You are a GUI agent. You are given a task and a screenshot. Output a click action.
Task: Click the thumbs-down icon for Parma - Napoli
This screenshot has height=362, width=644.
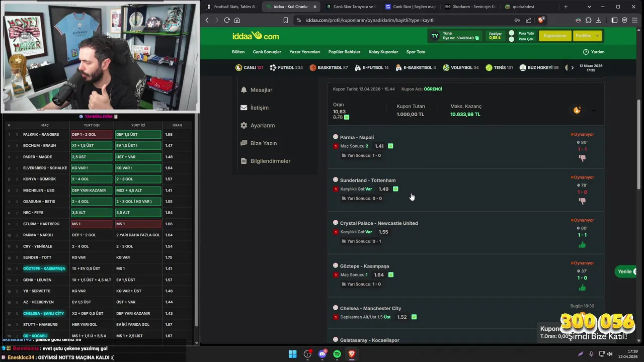pos(582,158)
